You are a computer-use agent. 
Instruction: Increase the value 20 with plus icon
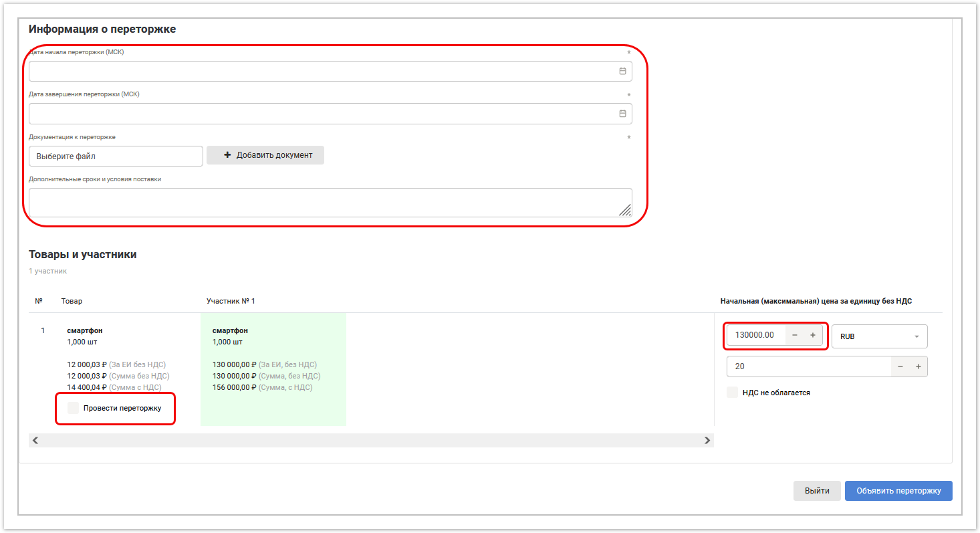(918, 366)
